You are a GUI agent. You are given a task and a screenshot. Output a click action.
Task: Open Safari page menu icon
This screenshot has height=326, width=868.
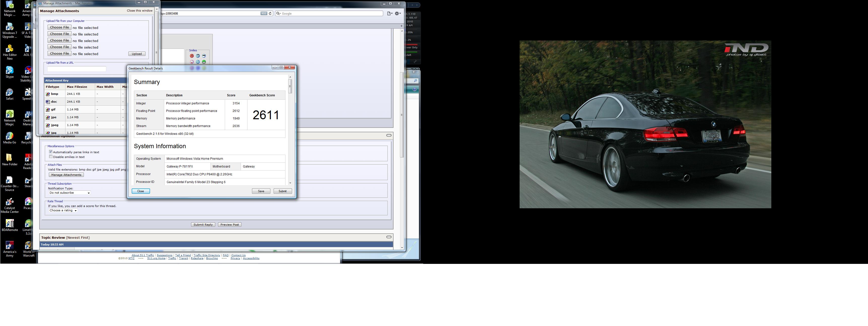[389, 14]
